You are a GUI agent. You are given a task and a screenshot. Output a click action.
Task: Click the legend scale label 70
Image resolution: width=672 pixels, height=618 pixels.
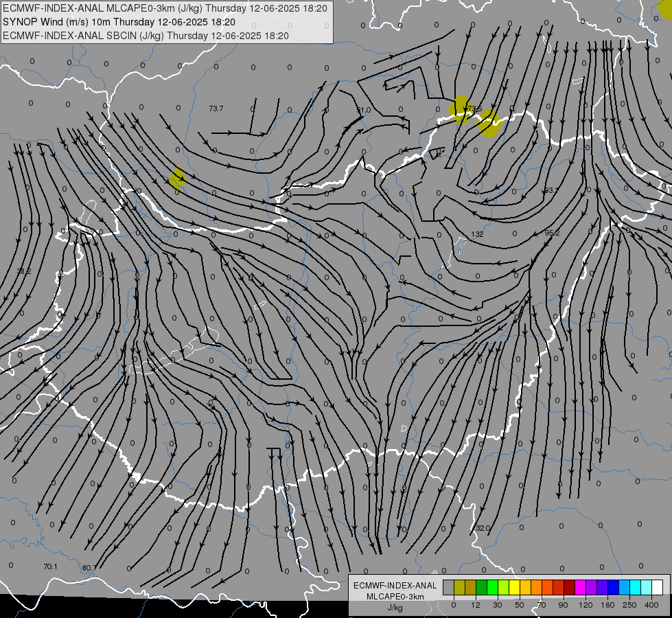tap(542, 605)
